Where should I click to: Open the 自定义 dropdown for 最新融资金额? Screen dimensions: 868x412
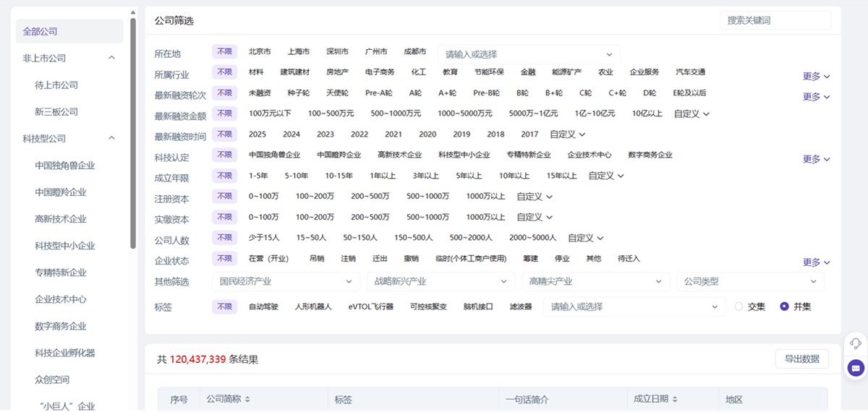(x=692, y=113)
